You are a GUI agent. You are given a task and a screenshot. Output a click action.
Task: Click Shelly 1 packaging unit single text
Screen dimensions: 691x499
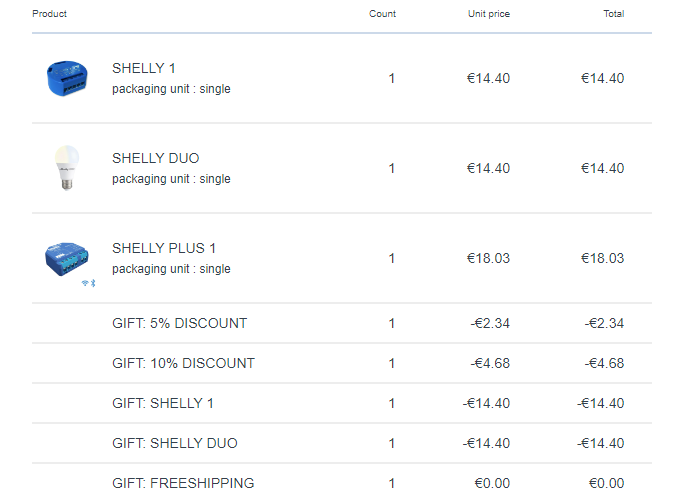click(x=171, y=89)
